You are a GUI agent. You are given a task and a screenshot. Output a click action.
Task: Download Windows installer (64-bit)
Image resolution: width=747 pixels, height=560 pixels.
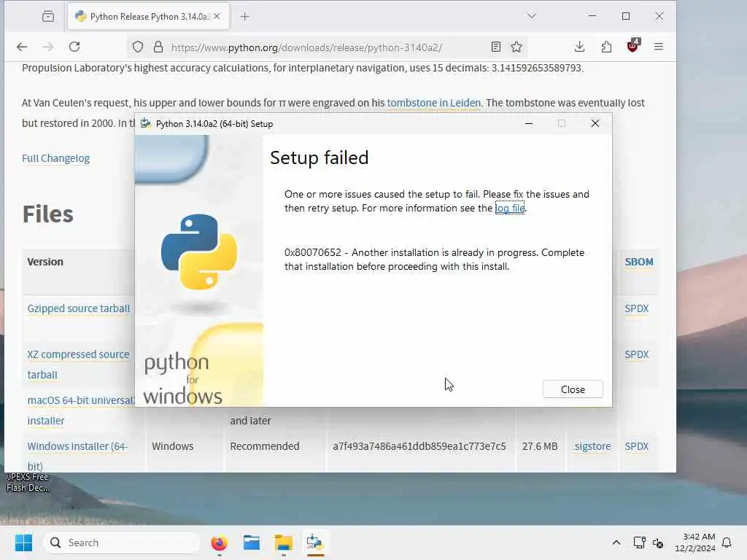77,456
